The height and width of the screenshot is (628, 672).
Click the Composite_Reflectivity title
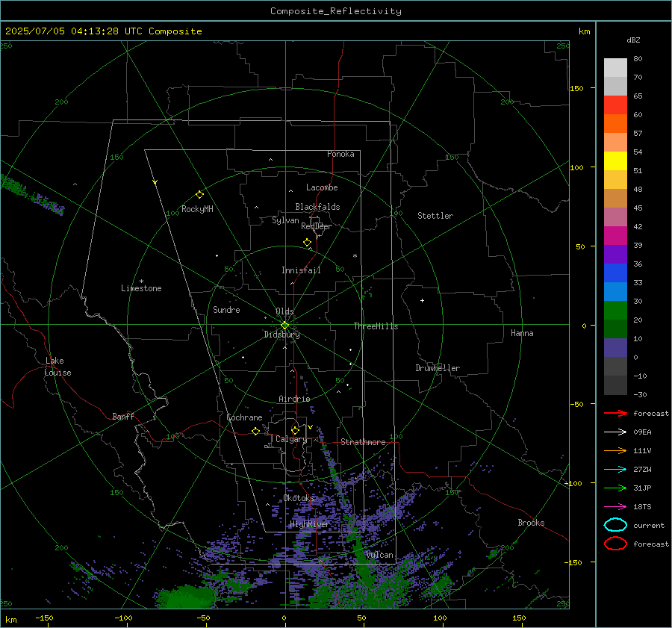(x=335, y=11)
